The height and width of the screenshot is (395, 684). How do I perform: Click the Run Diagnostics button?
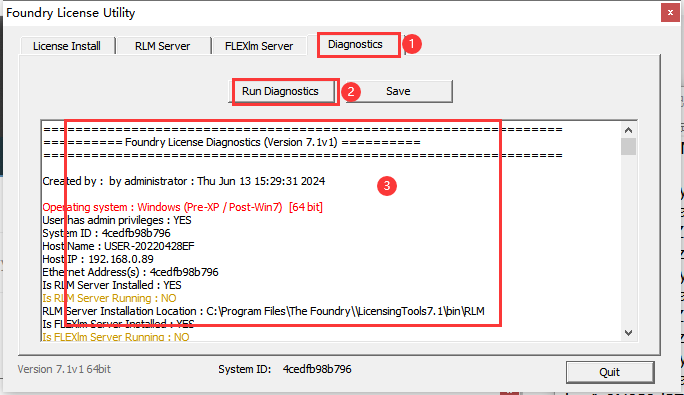pyautogui.click(x=280, y=91)
